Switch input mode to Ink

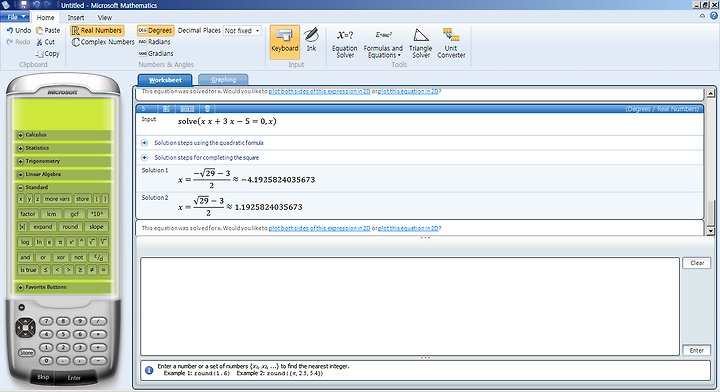pos(311,40)
